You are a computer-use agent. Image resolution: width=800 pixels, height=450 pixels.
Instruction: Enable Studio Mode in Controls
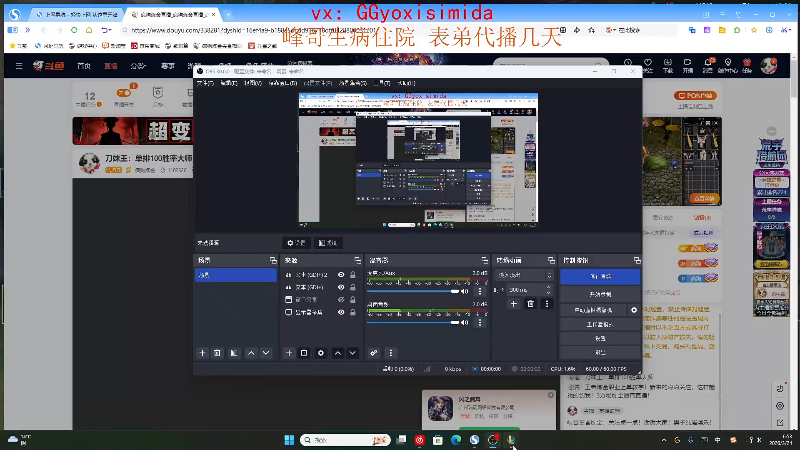tap(600, 324)
